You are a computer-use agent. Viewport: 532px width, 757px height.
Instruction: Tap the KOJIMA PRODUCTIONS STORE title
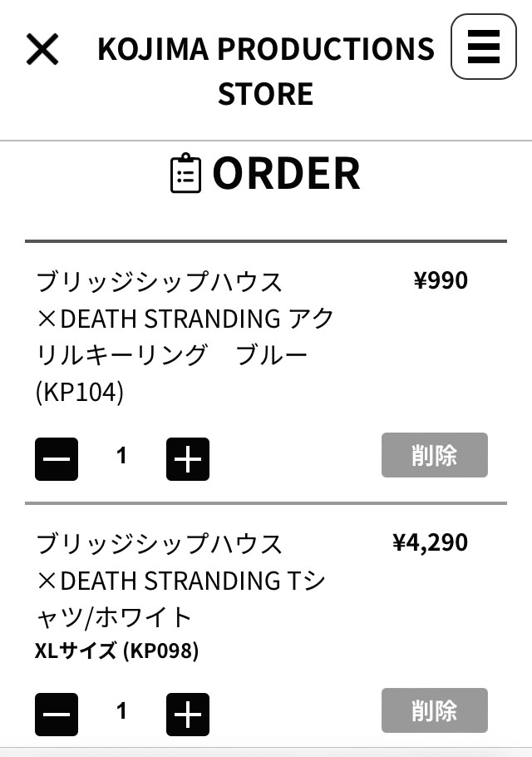(266, 72)
